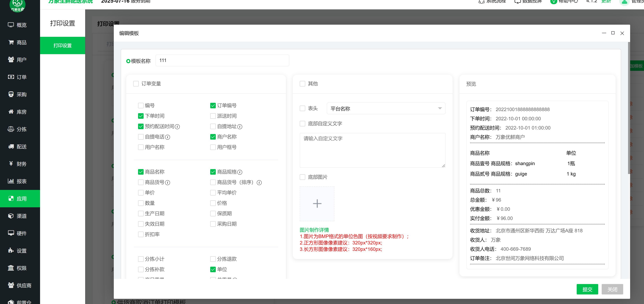This screenshot has width=644, height=304.
Task: Click the 商品 shopping cart icon
Action: tap(11, 42)
